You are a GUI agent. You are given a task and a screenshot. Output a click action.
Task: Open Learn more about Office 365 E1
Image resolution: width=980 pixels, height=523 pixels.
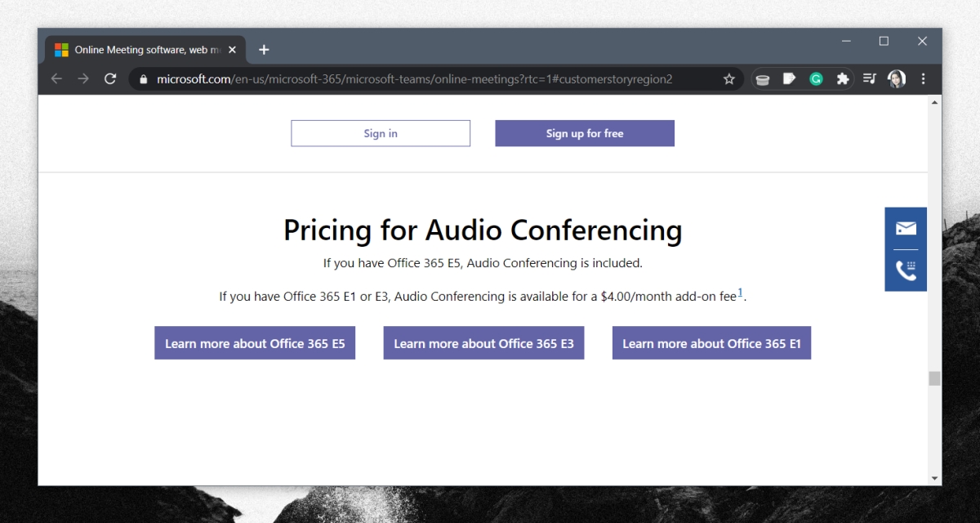711,343
